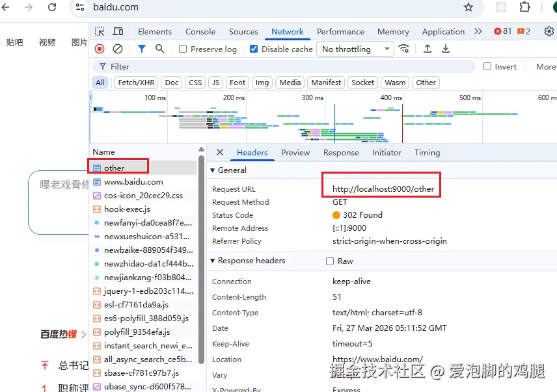Image resolution: width=557 pixels, height=392 pixels.
Task: Filter requests by Other type
Action: pyautogui.click(x=426, y=83)
